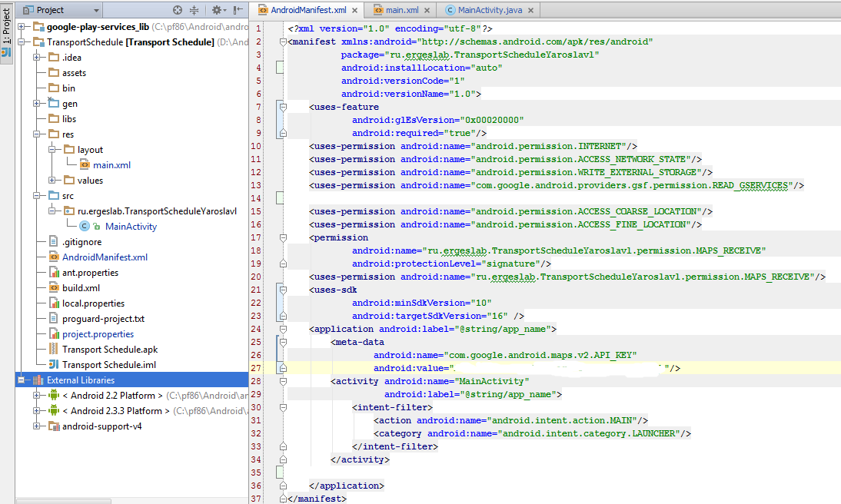Click the scroll from source target icon
The image size is (841, 504).
click(x=178, y=10)
